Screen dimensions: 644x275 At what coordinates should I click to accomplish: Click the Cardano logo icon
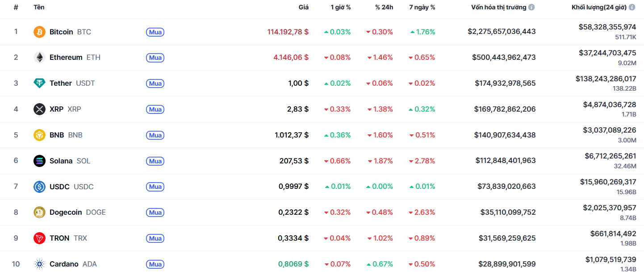39,264
